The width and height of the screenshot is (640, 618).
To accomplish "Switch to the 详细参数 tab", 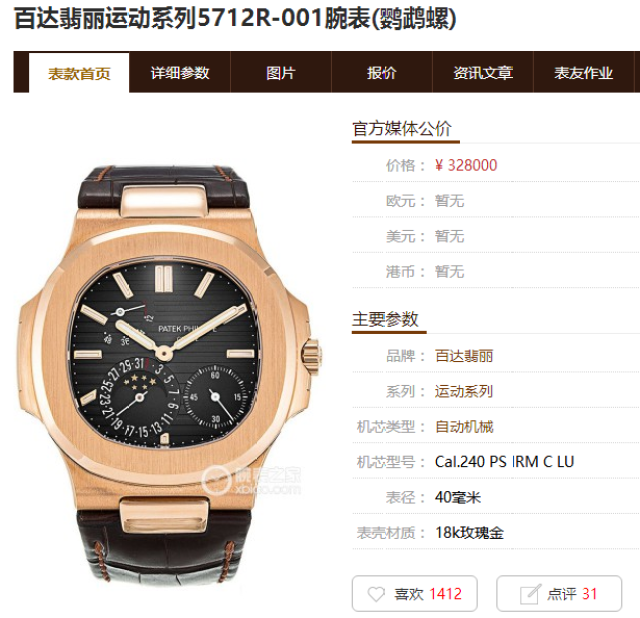I will (180, 73).
